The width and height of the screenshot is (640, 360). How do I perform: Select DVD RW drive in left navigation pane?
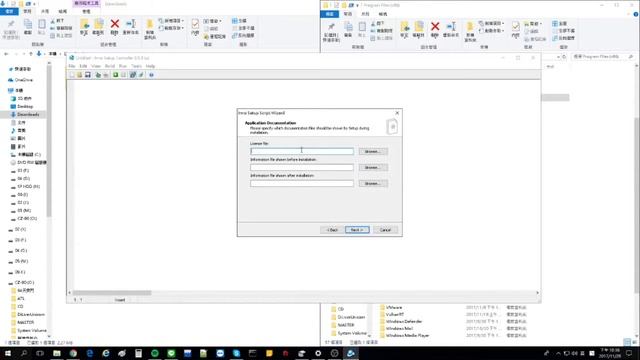[29, 162]
